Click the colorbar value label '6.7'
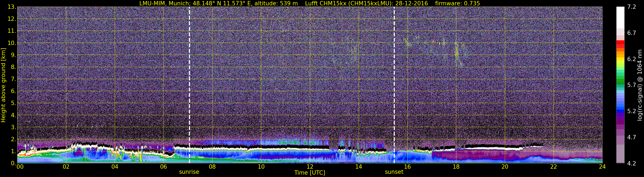Viewport: 644px width, 177px height. pos(632,33)
